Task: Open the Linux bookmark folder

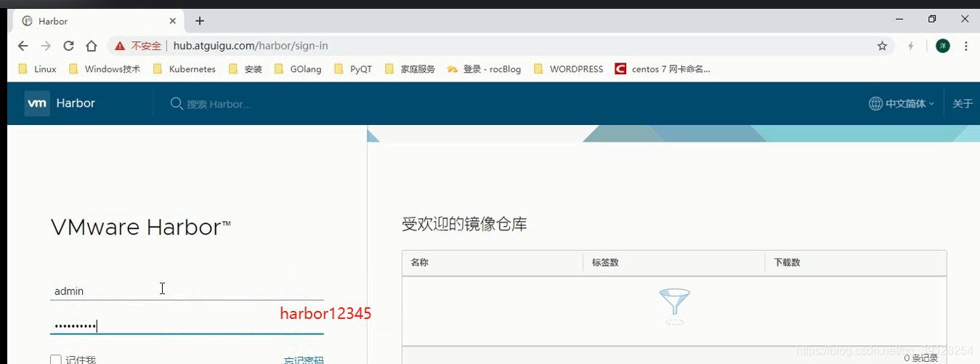Action: [36, 69]
